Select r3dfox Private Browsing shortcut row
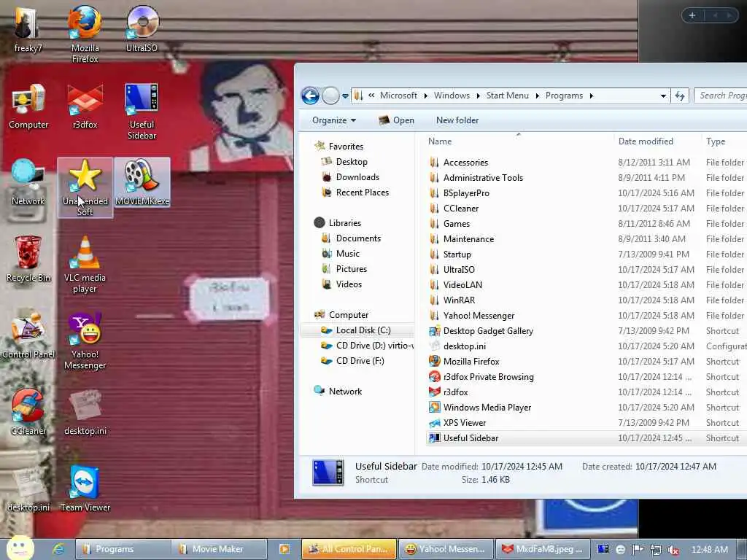Screen dimensions: 747x560 click(586, 377)
